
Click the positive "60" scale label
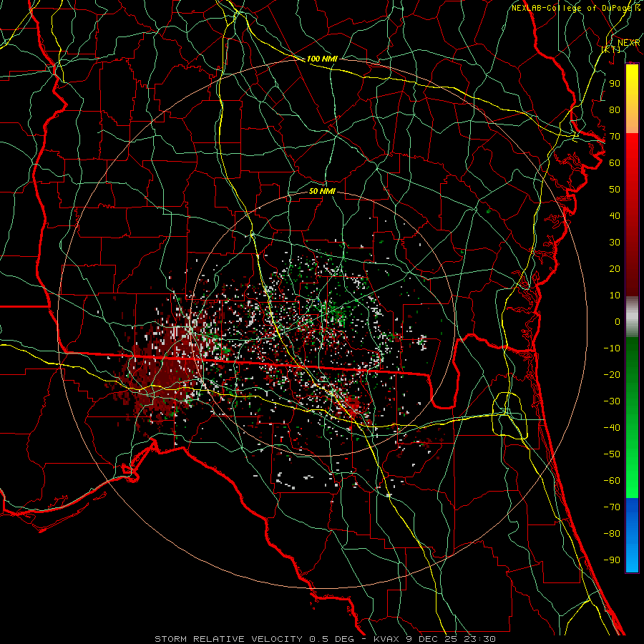click(615, 162)
